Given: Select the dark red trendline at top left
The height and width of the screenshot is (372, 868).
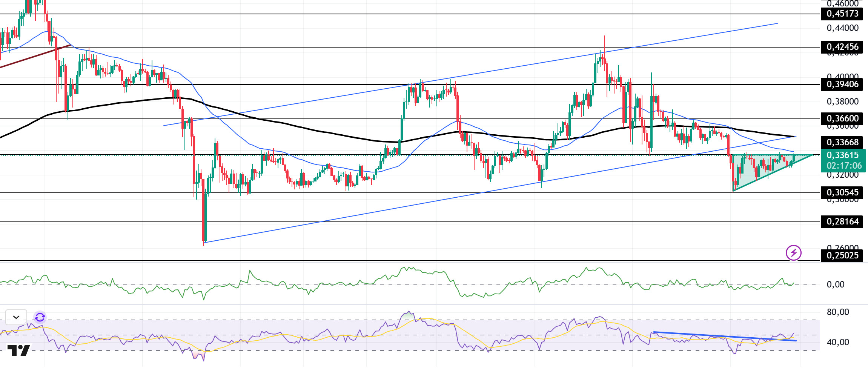Looking at the screenshot, I should tap(35, 56).
